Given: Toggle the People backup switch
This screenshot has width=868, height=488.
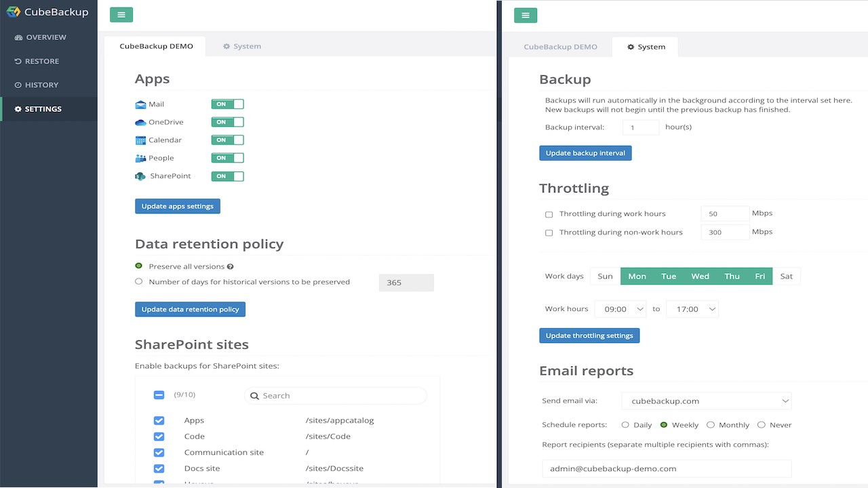Looking at the screenshot, I should click(x=227, y=158).
